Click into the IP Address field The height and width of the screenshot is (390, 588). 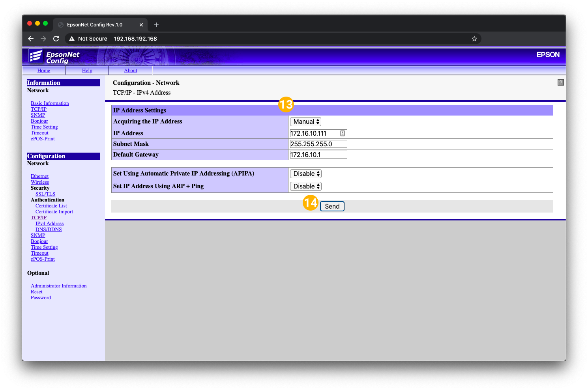(318, 133)
